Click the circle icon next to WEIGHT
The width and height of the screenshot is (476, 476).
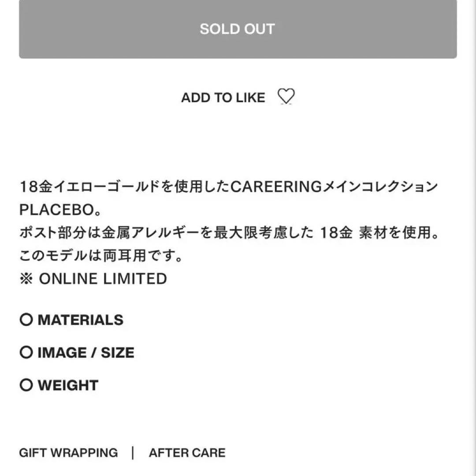[x=26, y=385]
